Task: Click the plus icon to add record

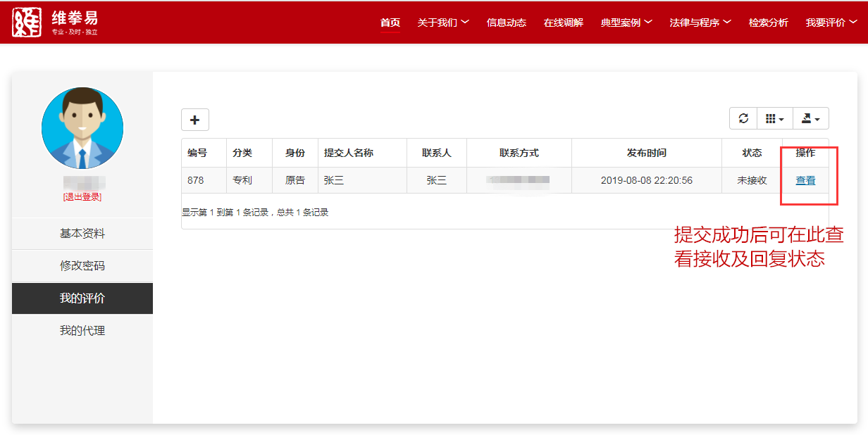Action: [195, 120]
